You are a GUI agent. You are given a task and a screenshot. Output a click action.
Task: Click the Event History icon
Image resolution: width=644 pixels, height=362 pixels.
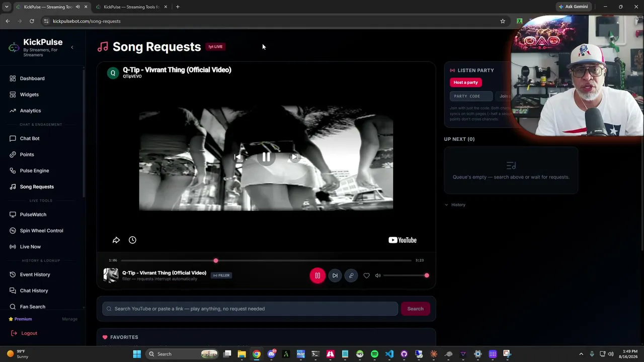[x=13, y=275]
